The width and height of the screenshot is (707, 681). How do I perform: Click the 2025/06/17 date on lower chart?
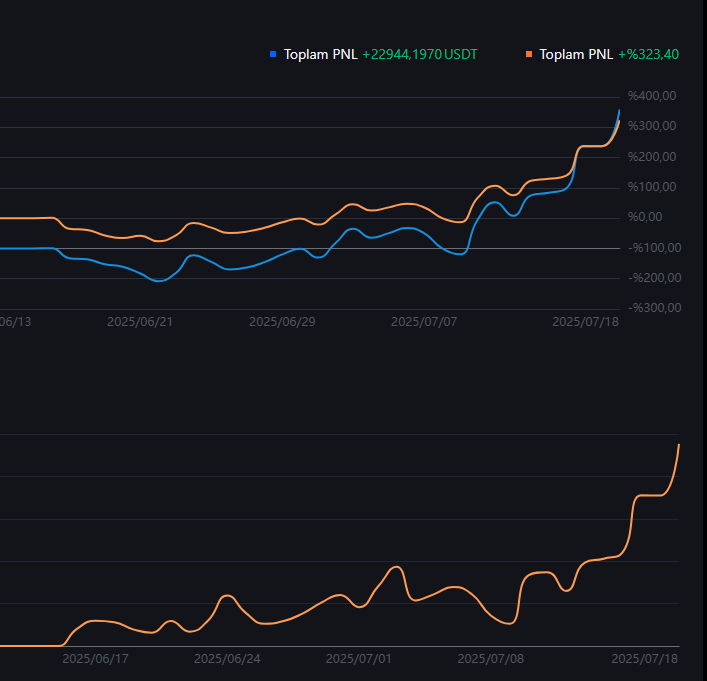pos(95,658)
